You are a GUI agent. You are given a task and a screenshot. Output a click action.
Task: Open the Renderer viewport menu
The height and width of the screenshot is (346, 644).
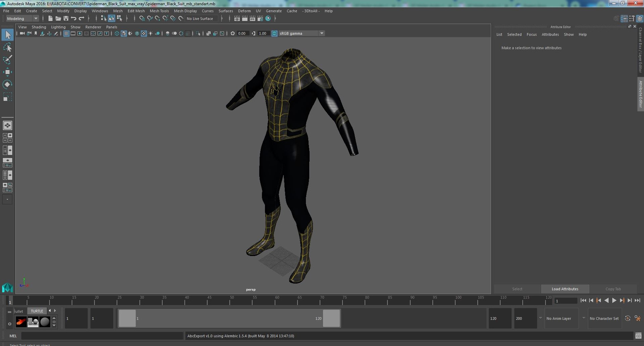(x=93, y=27)
